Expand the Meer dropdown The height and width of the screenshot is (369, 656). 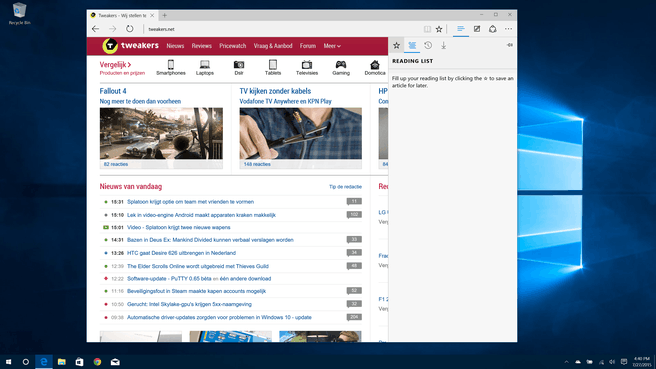click(x=332, y=46)
